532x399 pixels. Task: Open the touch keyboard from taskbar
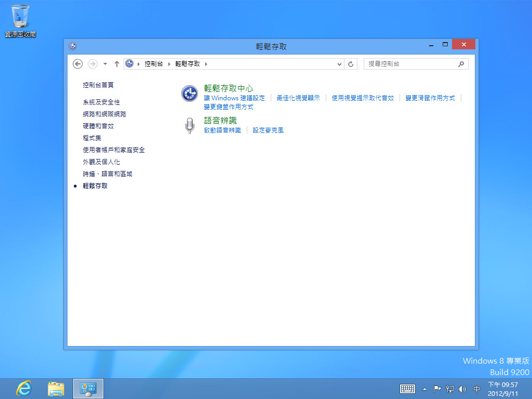point(407,389)
